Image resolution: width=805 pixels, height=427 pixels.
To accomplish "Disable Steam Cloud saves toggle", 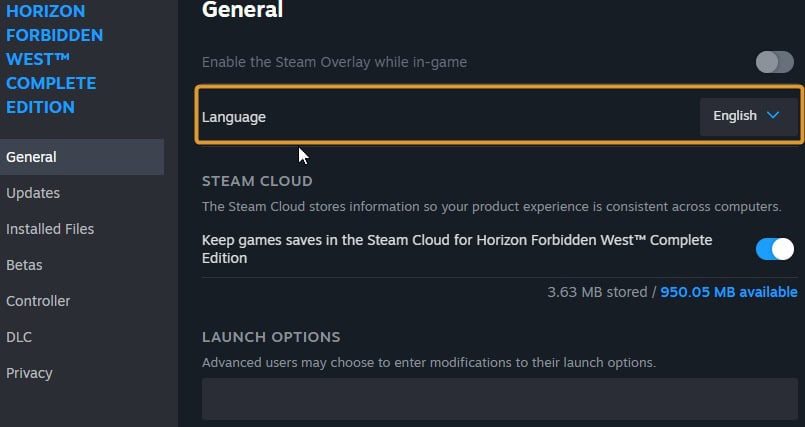I will (775, 249).
